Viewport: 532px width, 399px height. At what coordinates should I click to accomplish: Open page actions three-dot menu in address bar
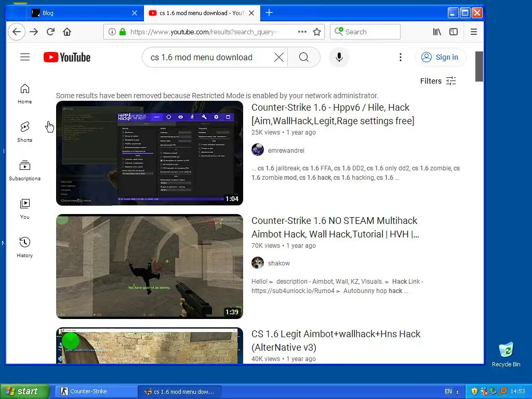pos(302,32)
